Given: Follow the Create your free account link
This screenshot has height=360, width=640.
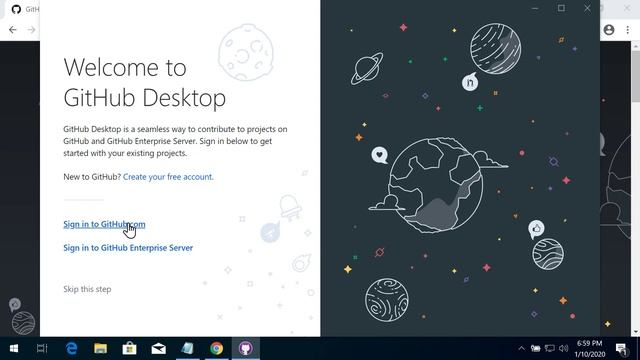Looking at the screenshot, I should click(x=168, y=177).
